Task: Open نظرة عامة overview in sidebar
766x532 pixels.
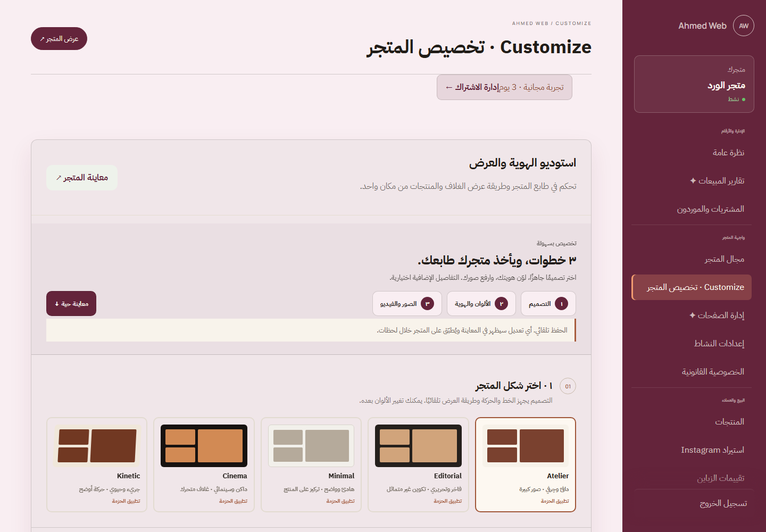Action: 692,153
